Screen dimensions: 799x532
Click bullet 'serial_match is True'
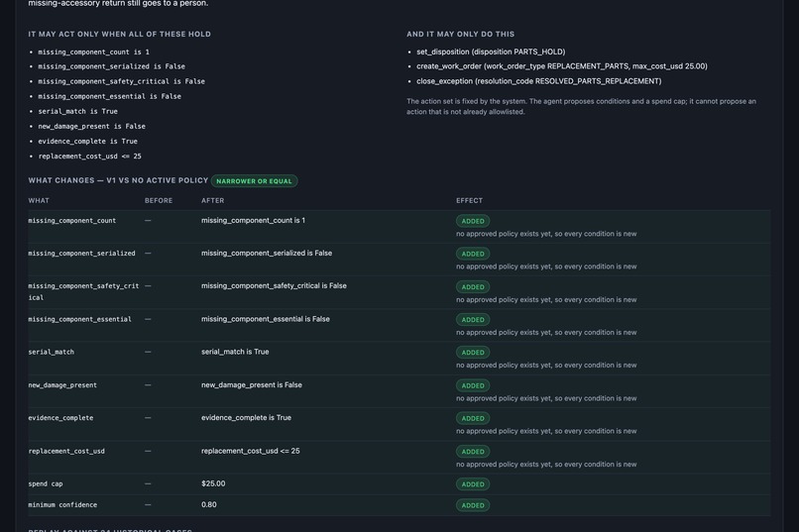tap(78, 111)
